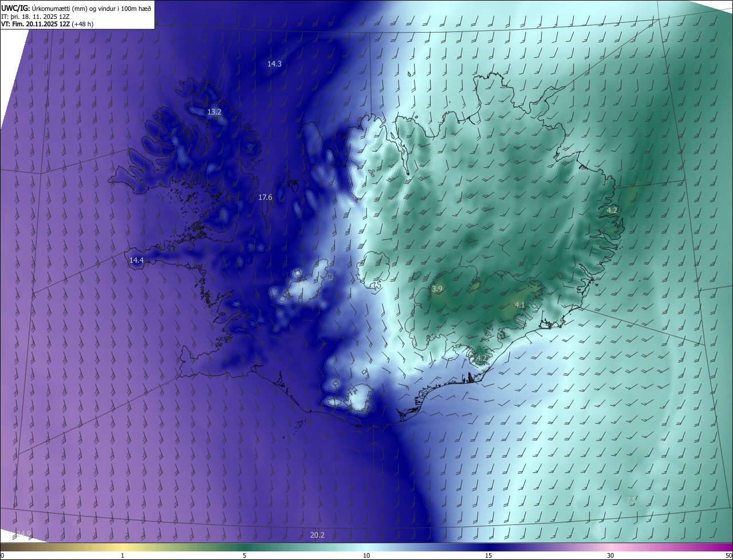Click the 3.9 value label
This screenshot has height=560, width=733.
[437, 289]
